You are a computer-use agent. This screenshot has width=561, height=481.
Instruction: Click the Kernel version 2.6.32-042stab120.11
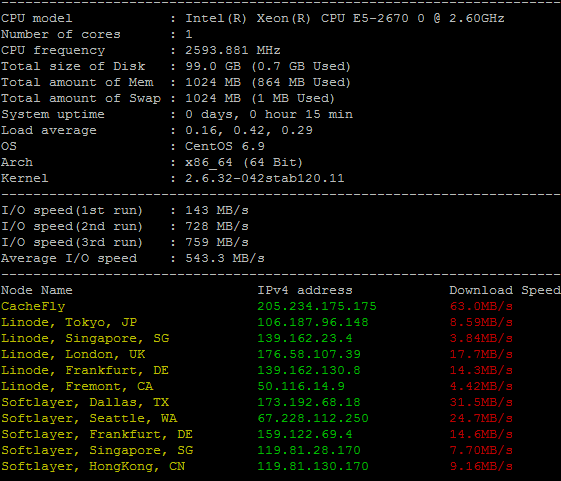point(264,178)
